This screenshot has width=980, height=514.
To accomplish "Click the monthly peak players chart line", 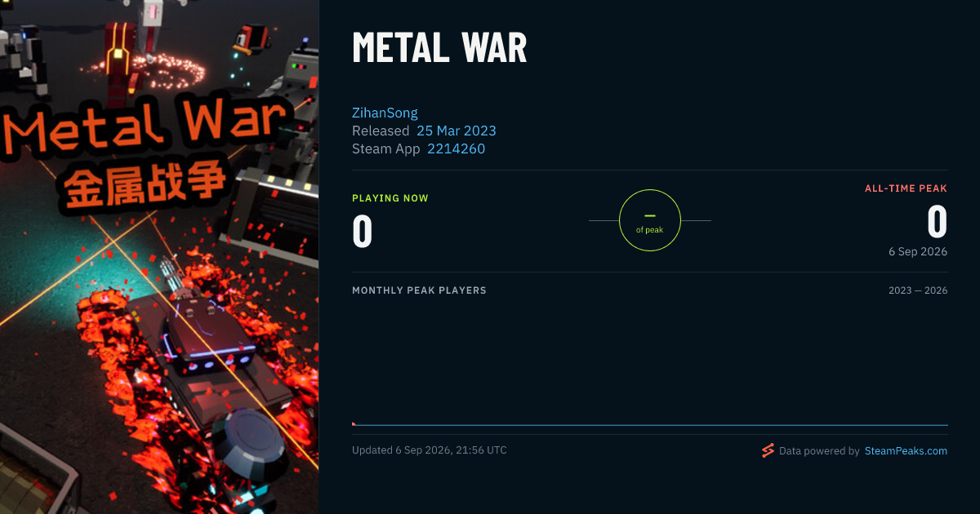I will click(650, 425).
